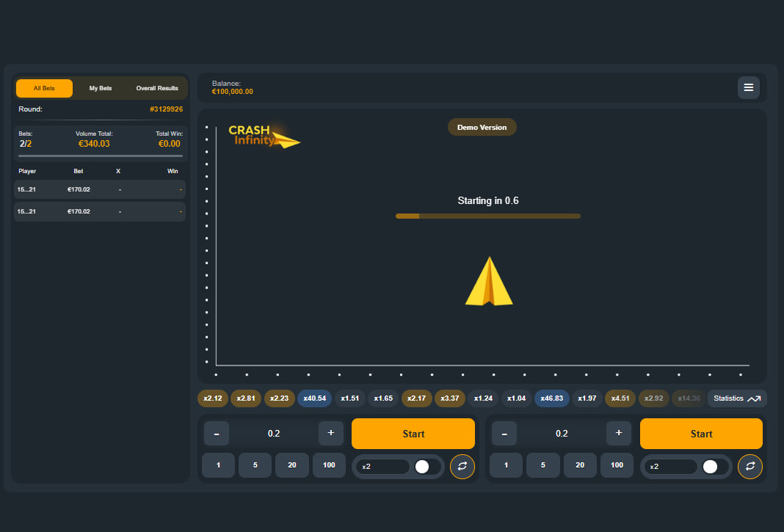This screenshot has width=784, height=532.
Task: Open the hamburger menu
Action: coord(749,87)
